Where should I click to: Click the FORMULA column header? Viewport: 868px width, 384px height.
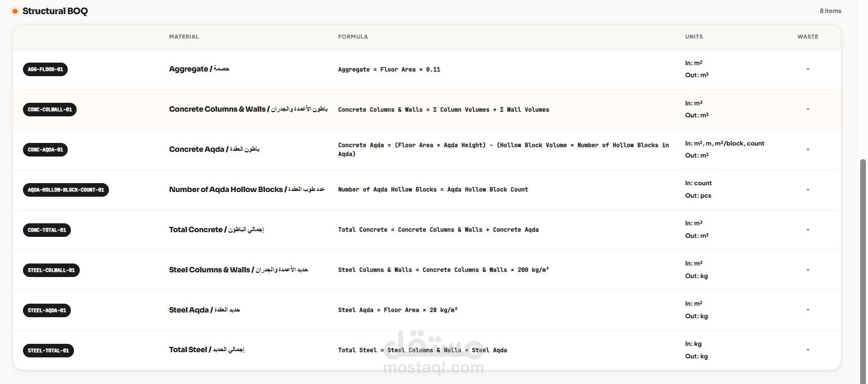tap(353, 37)
